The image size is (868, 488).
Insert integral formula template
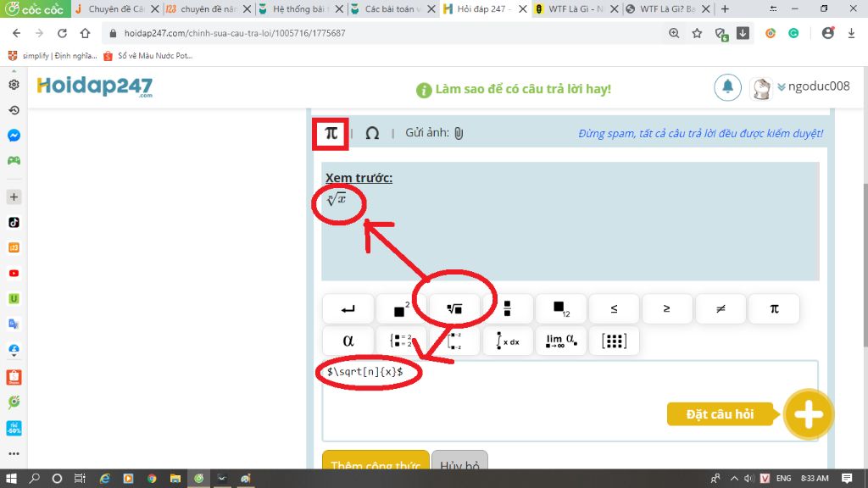[x=507, y=341]
